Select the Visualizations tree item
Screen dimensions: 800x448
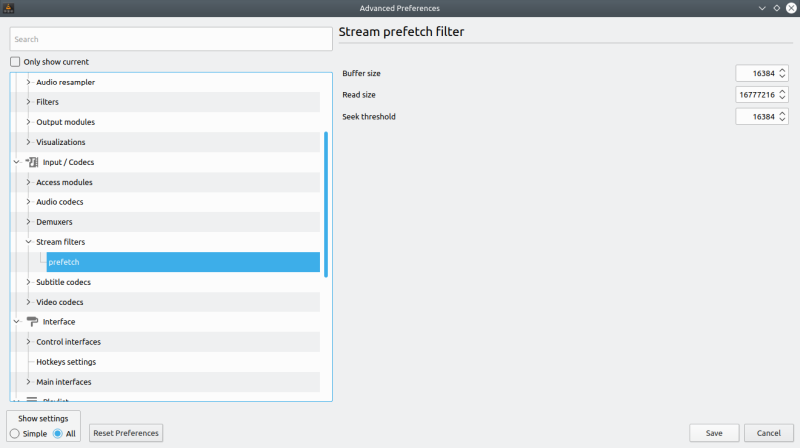click(x=61, y=142)
